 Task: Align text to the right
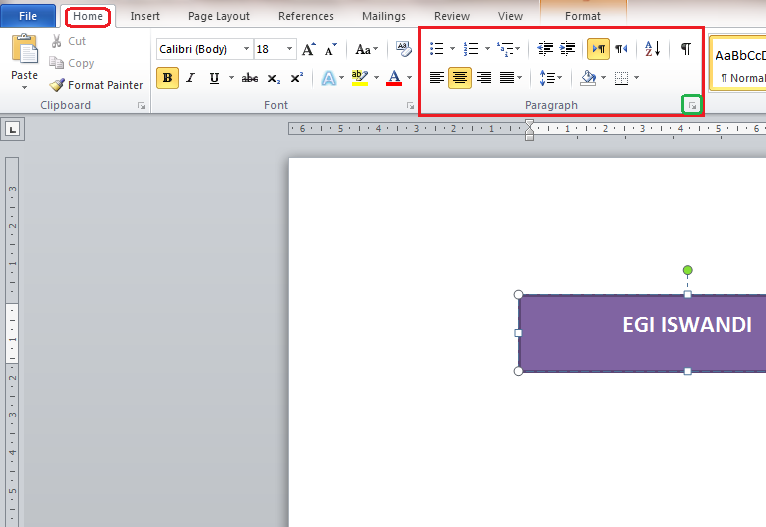484,78
